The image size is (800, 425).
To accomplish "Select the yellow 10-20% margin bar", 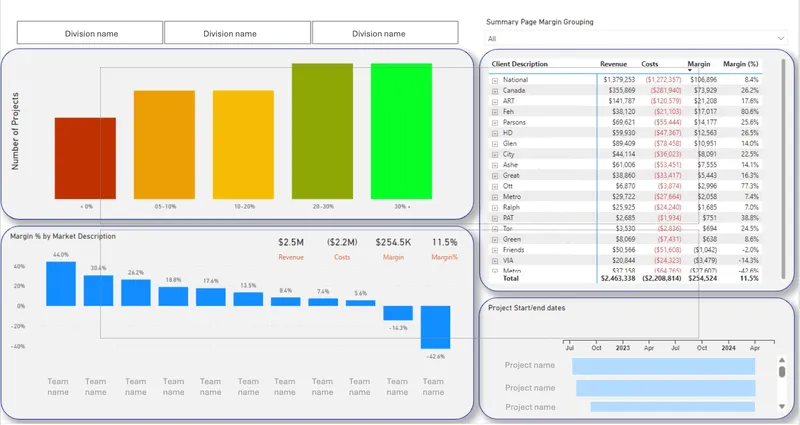I will click(x=243, y=145).
